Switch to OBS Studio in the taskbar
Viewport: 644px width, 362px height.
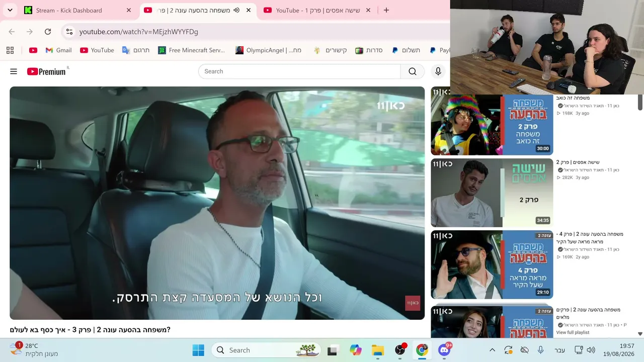point(400,350)
